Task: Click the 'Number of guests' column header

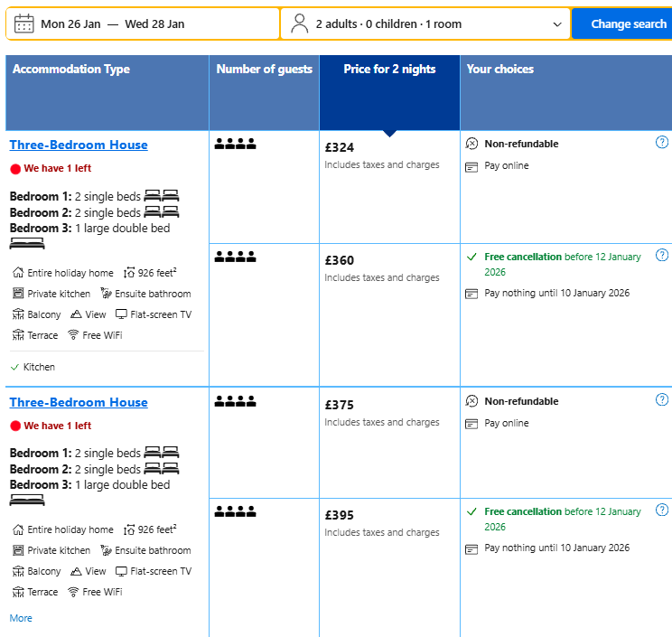Action: click(x=265, y=70)
